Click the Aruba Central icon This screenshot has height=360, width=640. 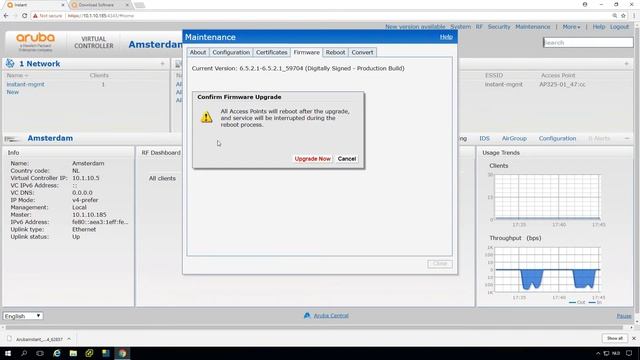click(x=307, y=316)
